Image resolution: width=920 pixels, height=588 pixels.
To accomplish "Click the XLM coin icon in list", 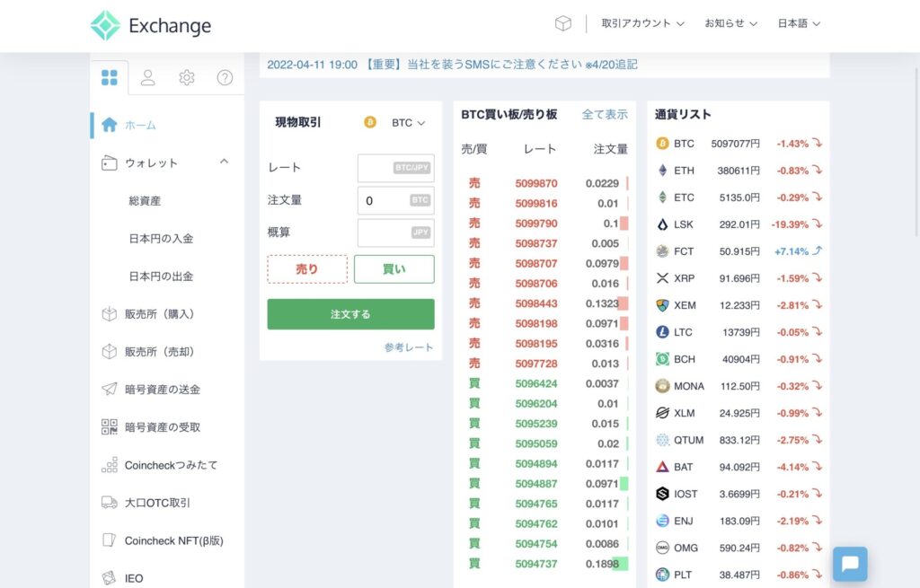I will click(662, 413).
